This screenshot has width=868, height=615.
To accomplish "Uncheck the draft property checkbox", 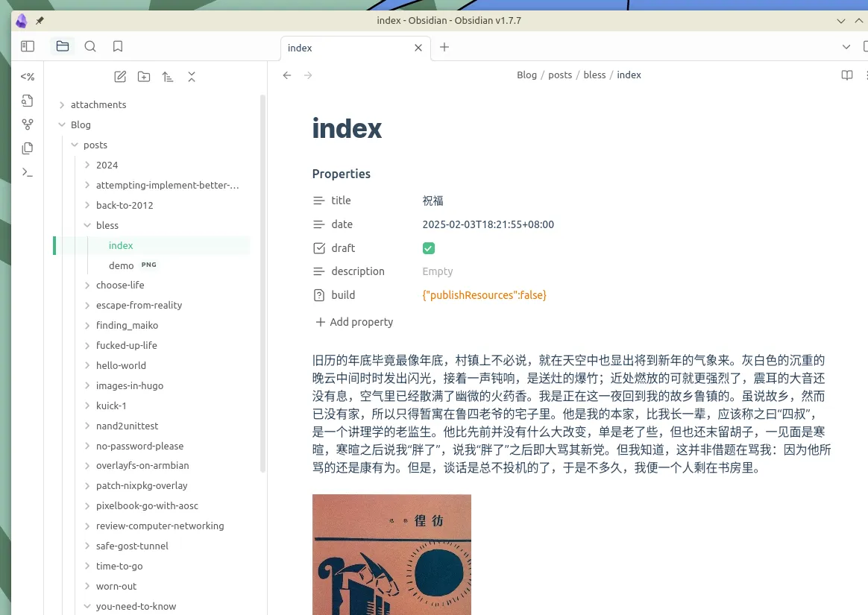I will click(x=428, y=247).
